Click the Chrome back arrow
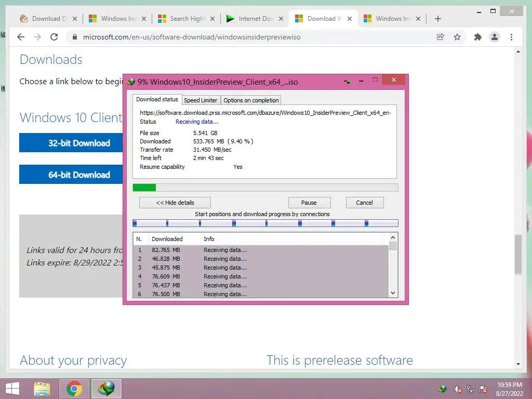The image size is (532, 399). click(x=21, y=37)
